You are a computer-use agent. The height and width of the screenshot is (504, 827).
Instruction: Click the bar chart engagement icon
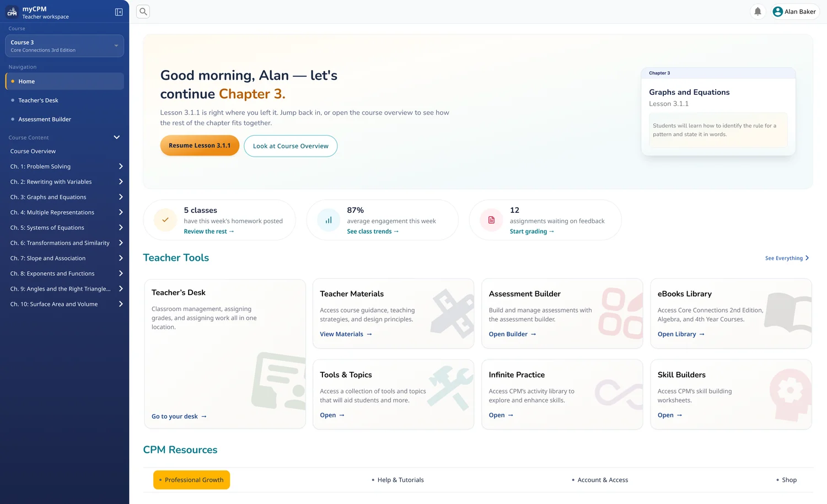(329, 220)
